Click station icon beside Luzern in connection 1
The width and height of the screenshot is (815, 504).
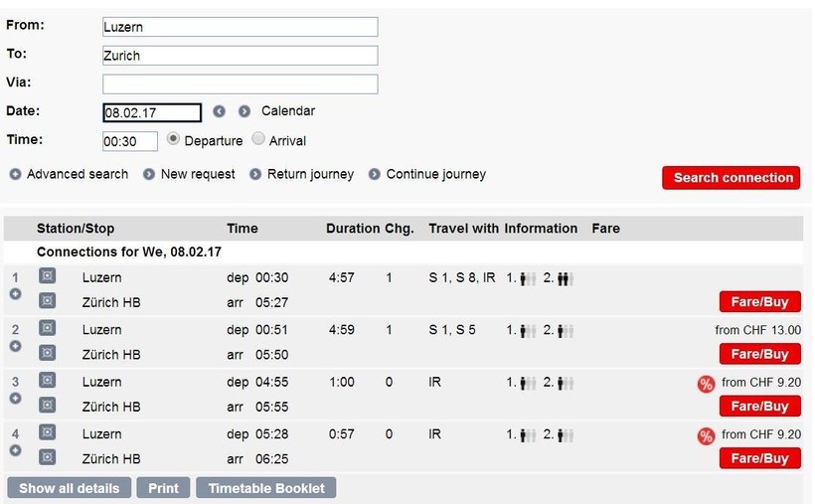[47, 277]
